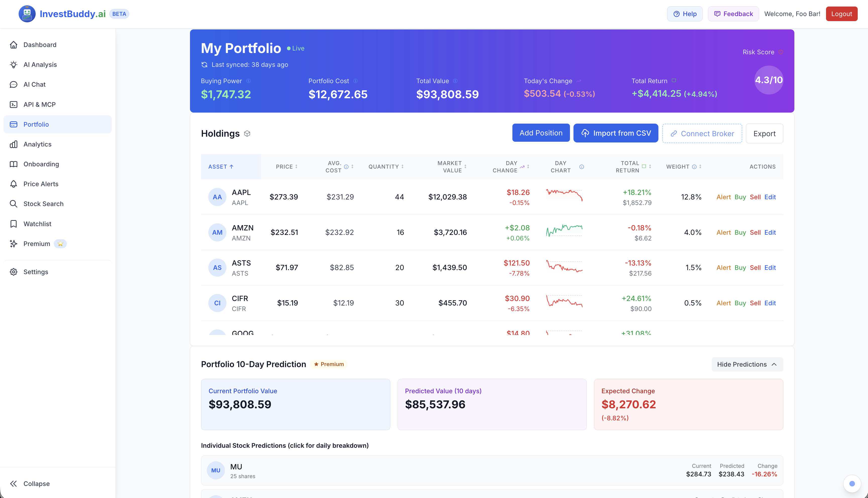Open the floating chat bubble at bottom right

(852, 483)
